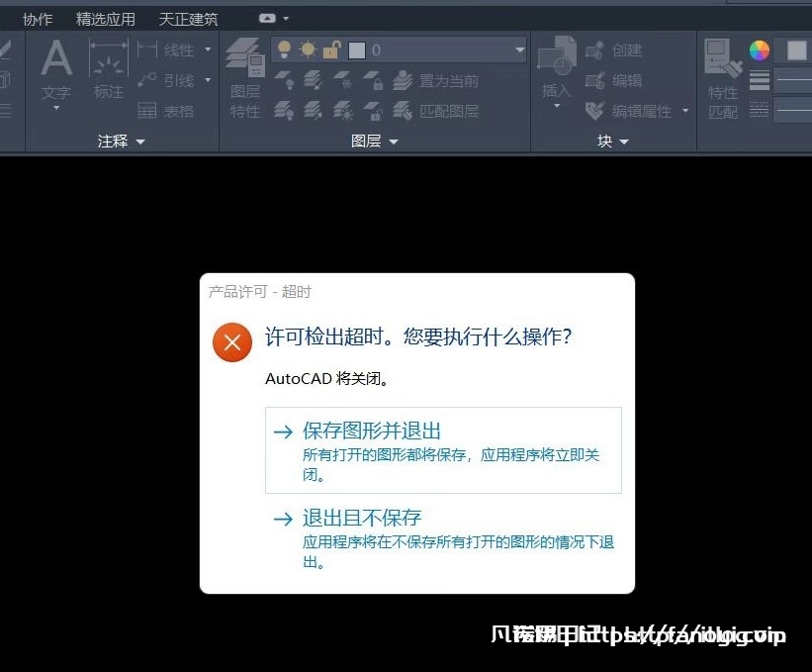Click the layer Isolate icon
Viewport: 812px width, 672px height.
313,80
